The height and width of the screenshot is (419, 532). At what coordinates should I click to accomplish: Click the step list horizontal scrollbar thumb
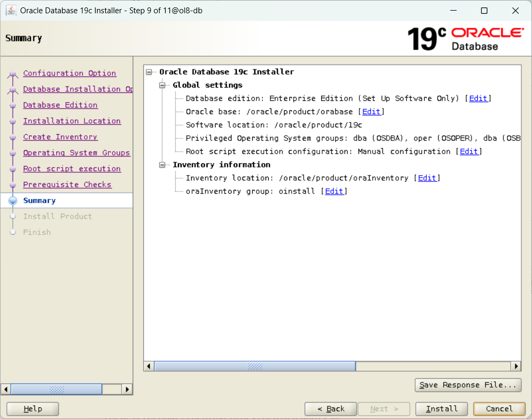[56, 389]
